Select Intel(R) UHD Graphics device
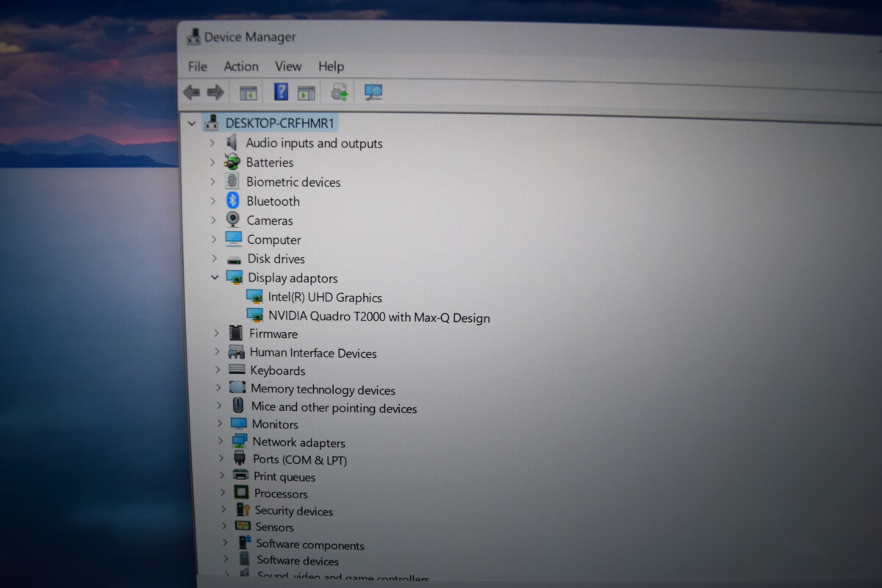Screen dimensions: 882x588 coord(325,298)
